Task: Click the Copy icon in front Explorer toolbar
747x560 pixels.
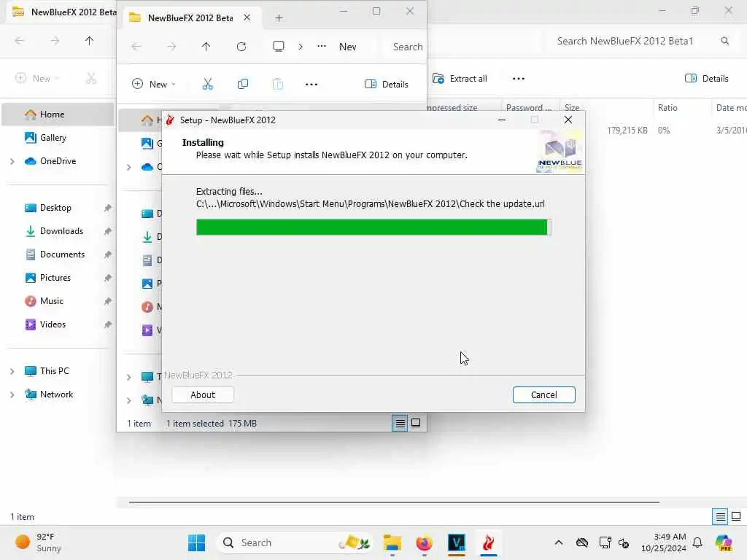Action: 242,85
